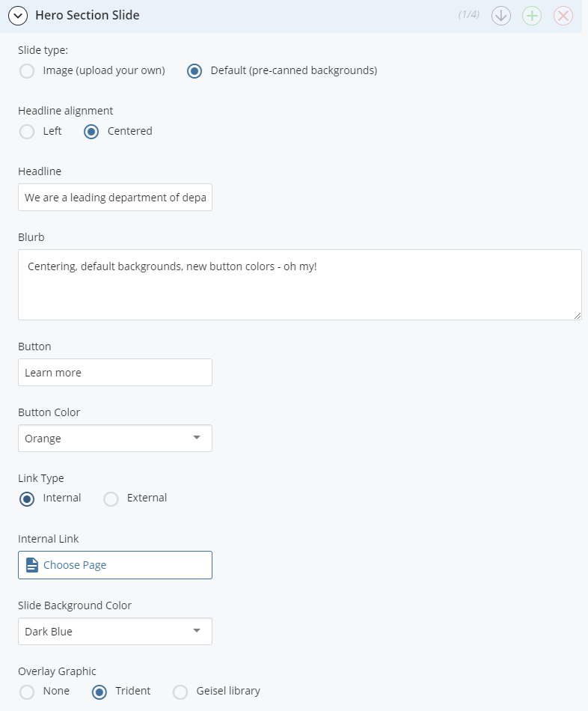This screenshot has width=588, height=711.
Task: Collapse the Hero Section Slide panel
Action: [18, 16]
